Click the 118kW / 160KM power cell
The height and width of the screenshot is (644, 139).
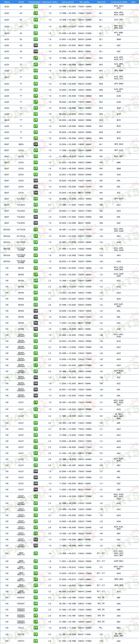click(85, 144)
